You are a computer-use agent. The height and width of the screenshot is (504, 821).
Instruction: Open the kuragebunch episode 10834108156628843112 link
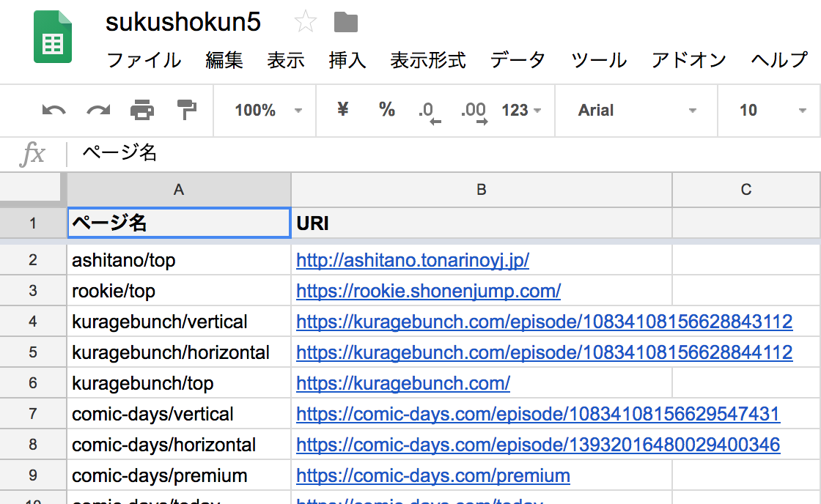click(x=544, y=322)
